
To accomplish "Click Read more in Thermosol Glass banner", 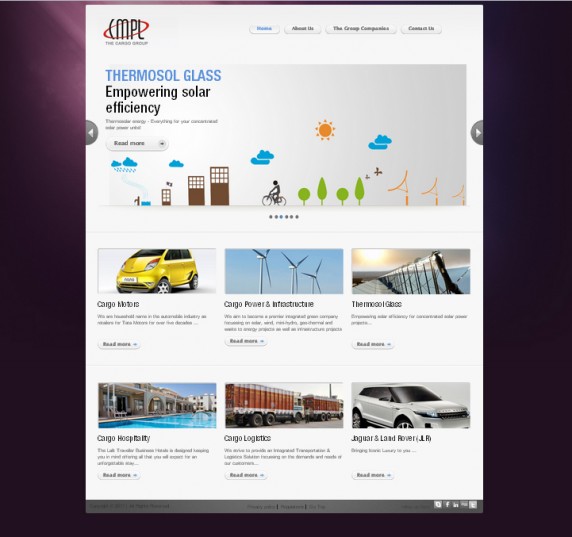I will click(137, 143).
